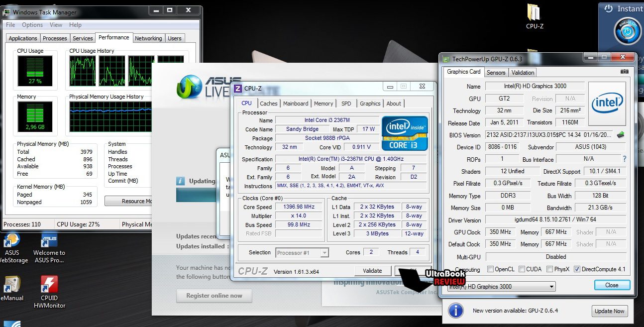Select the Graphics Card tab in GPU-Z
The image size is (644, 327).
[464, 72]
